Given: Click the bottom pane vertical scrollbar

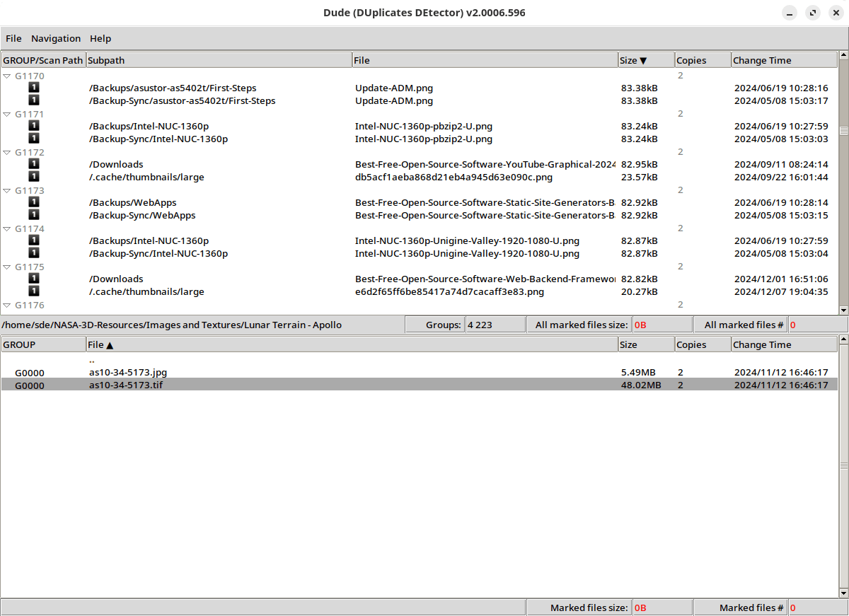Looking at the screenshot, I should coord(843,466).
